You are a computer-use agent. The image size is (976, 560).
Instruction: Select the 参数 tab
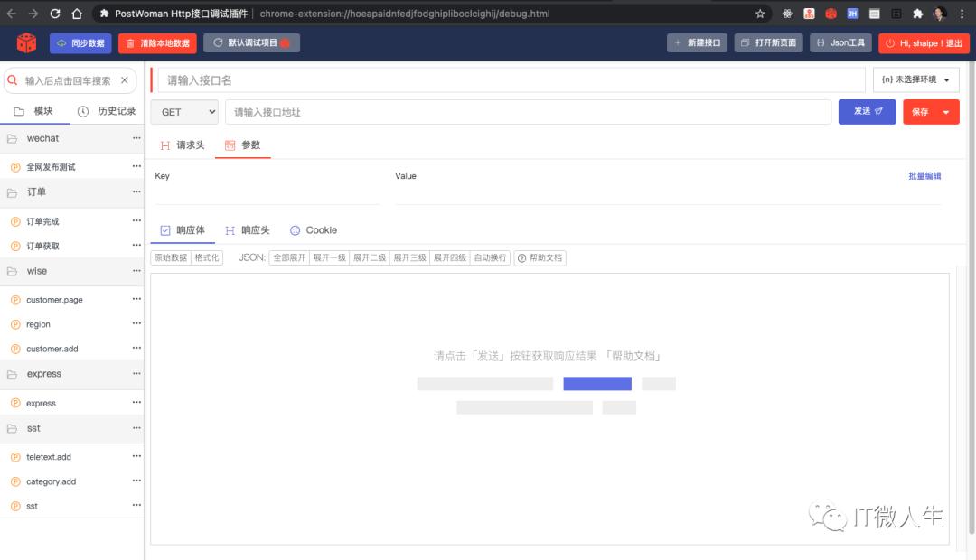tap(243, 145)
